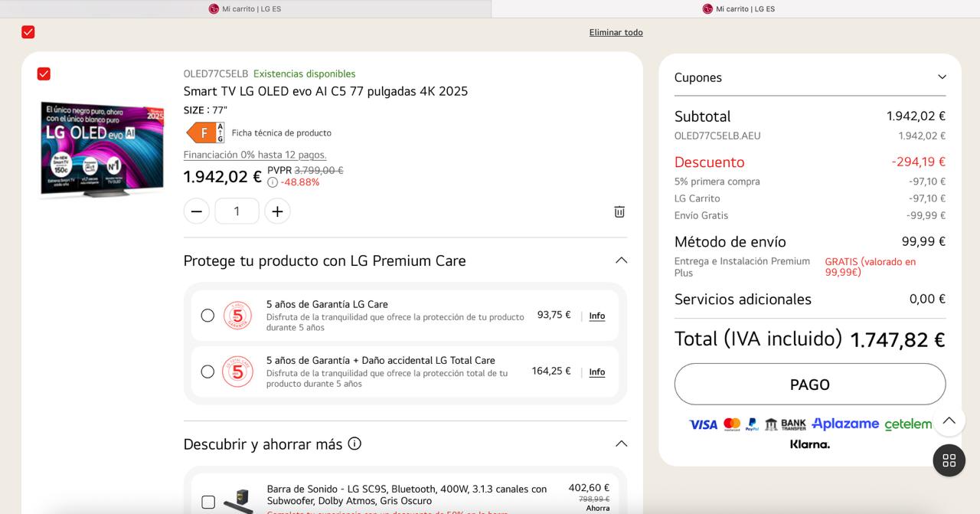
Task: Collapse the LG Premium Care section
Action: coord(621,260)
